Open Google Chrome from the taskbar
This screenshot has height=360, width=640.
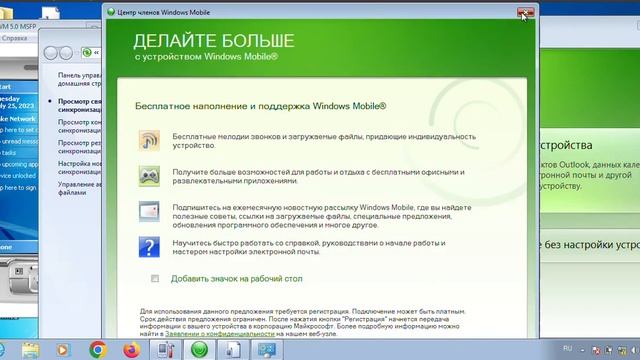click(x=98, y=350)
